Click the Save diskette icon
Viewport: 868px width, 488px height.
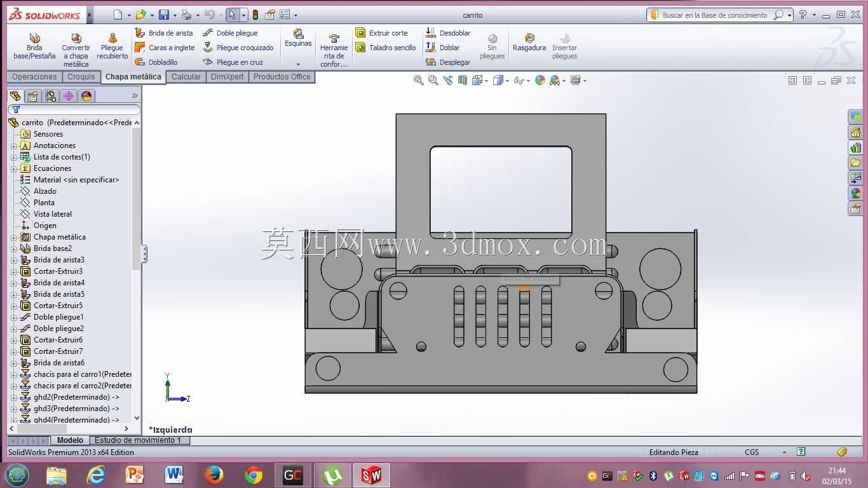[164, 15]
